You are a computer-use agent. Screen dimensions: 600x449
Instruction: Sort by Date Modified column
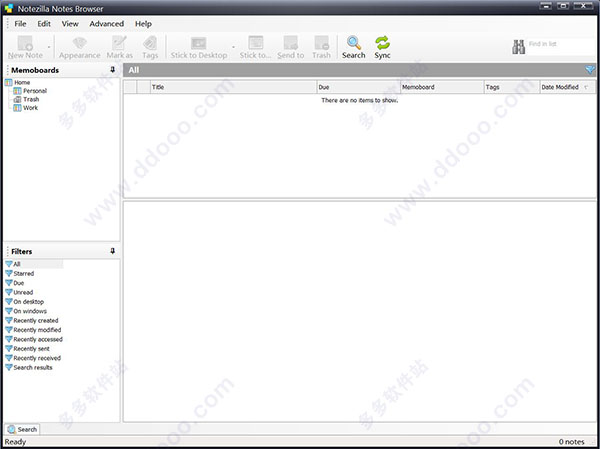tap(567, 87)
